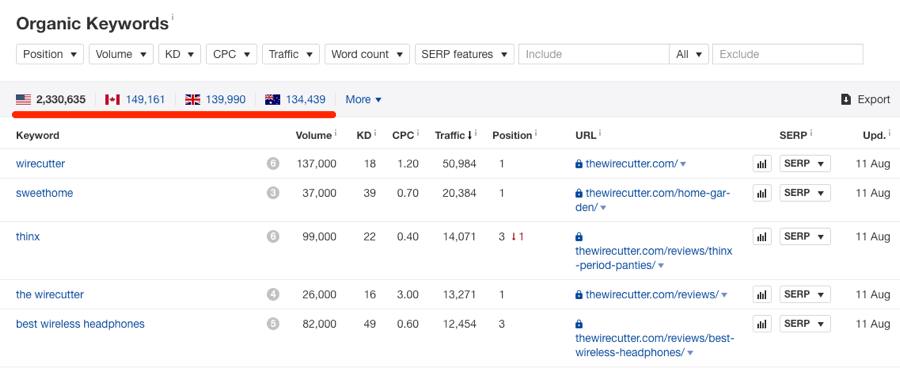
Task: Open the thinx keyword link
Action: click(28, 236)
